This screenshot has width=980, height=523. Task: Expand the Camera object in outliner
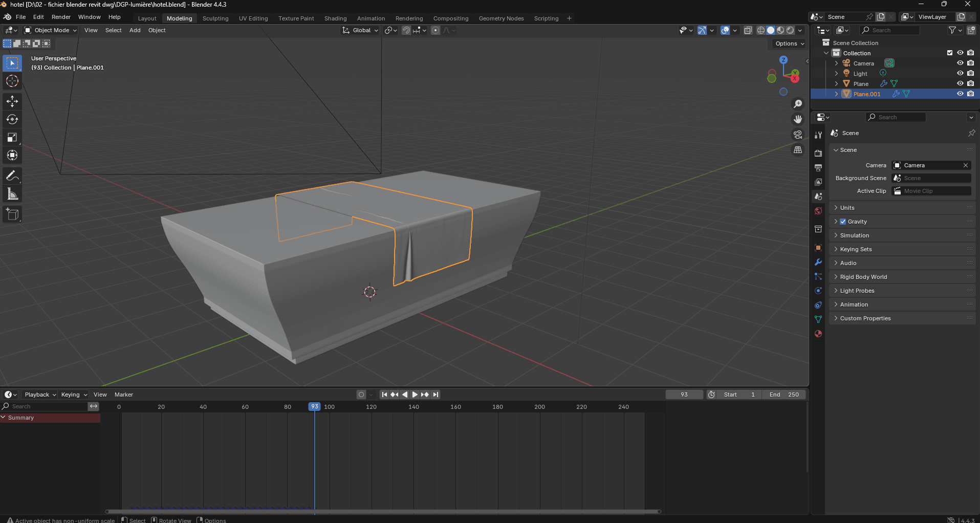(x=836, y=63)
